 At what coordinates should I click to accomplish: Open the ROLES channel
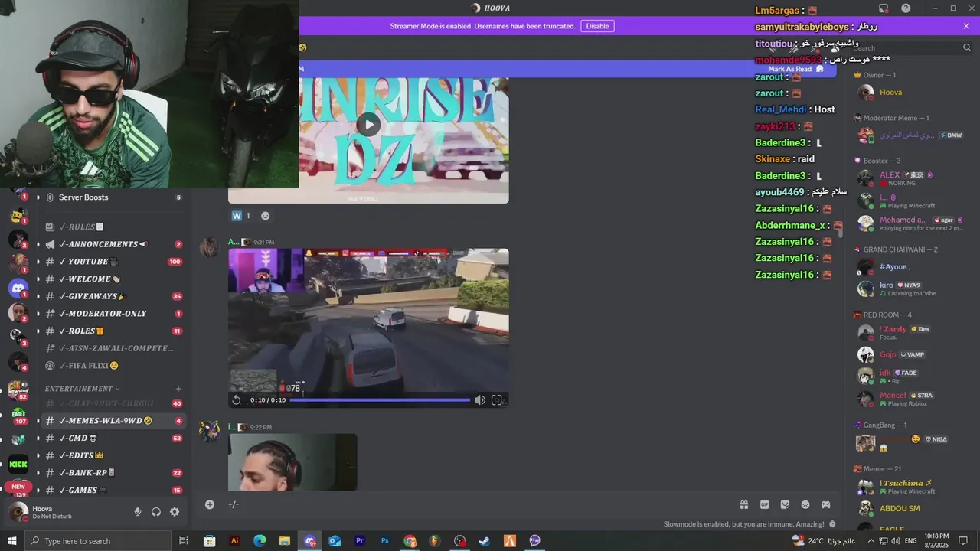[113, 331]
